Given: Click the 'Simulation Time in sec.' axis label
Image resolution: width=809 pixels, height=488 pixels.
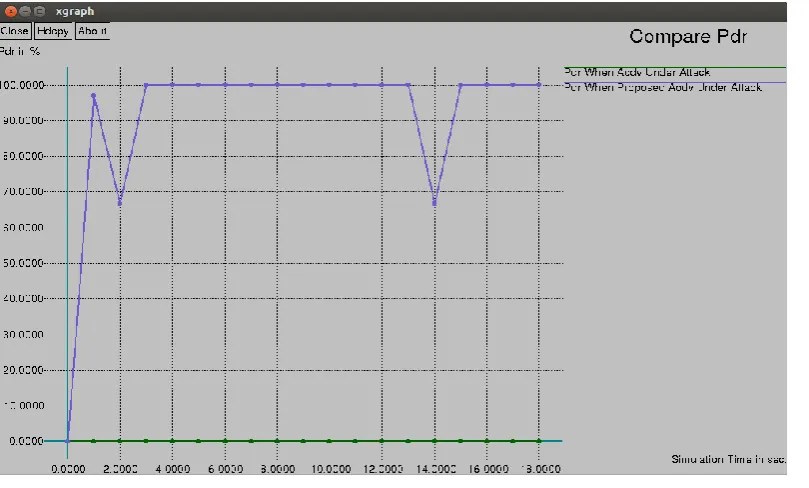Looking at the screenshot, I should [729, 459].
